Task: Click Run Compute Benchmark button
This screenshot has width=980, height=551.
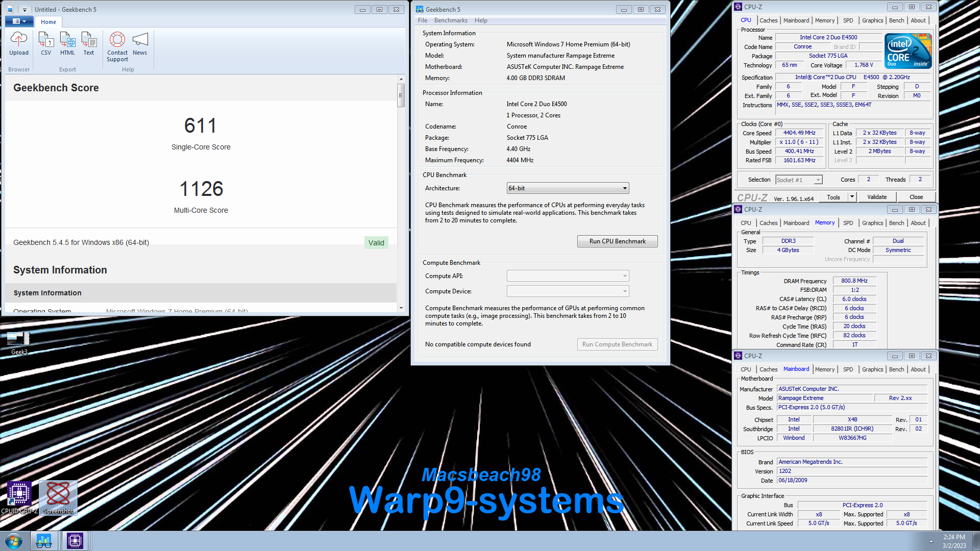Action: point(617,344)
